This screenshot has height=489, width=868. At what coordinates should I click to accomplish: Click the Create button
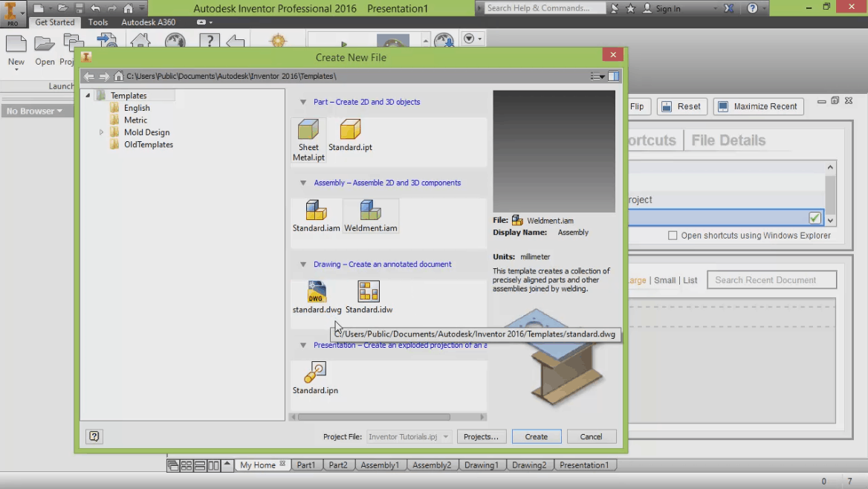(537, 436)
